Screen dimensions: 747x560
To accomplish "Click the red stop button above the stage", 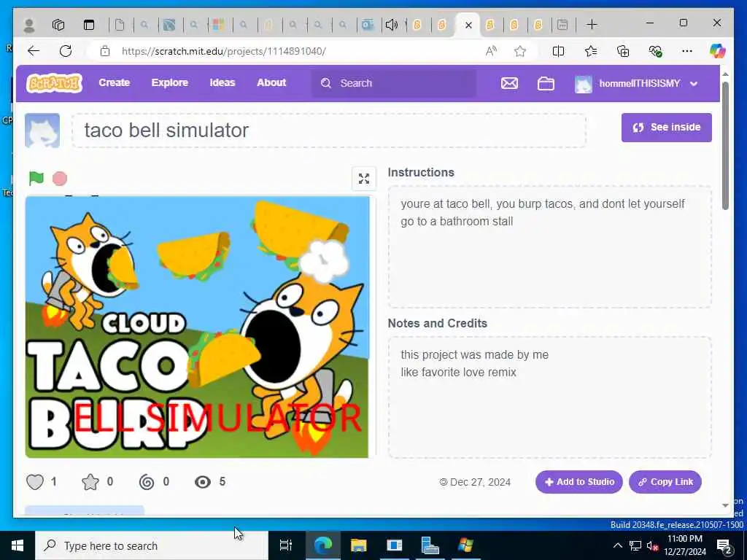I will pyautogui.click(x=60, y=179).
